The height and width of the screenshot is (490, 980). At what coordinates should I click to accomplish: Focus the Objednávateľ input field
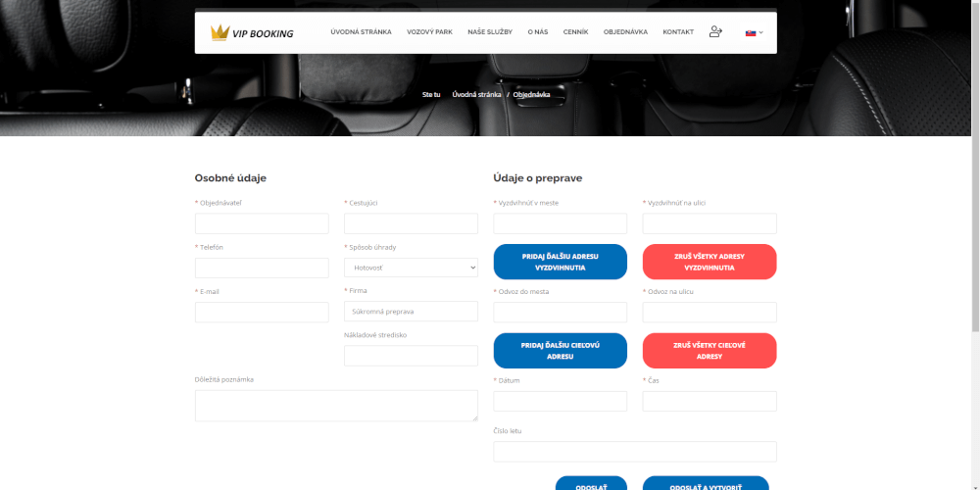pyautogui.click(x=262, y=223)
